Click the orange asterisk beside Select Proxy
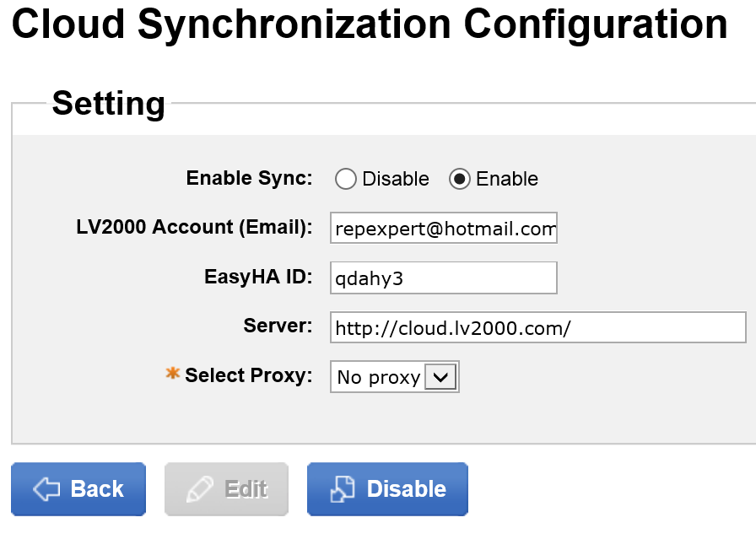Image resolution: width=756 pixels, height=539 pixels. pyautogui.click(x=173, y=373)
